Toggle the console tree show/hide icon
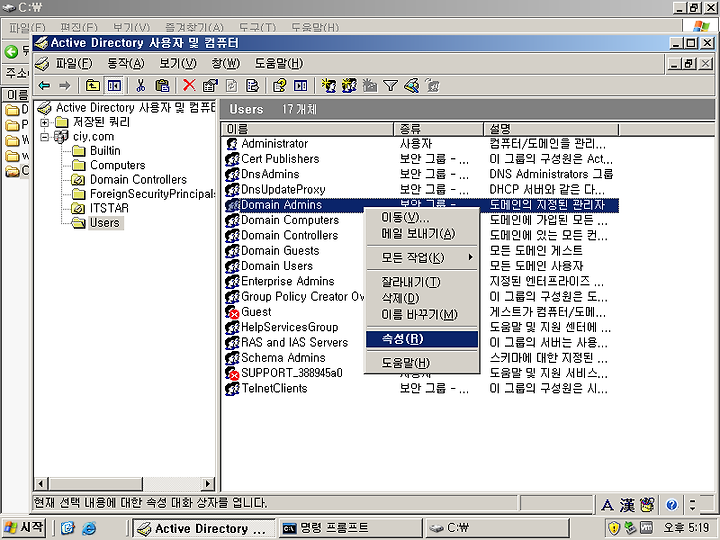Image resolution: width=720 pixels, height=540 pixels. pos(114,85)
